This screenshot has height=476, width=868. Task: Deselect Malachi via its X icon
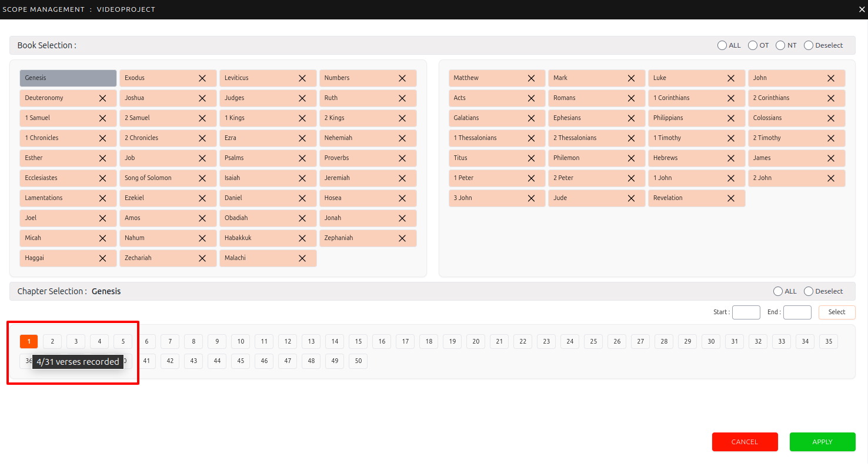[x=302, y=258]
